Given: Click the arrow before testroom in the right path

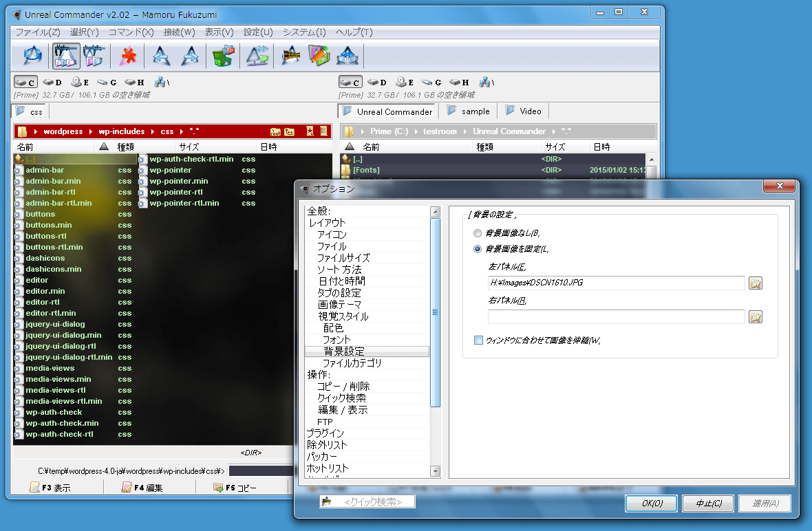Looking at the screenshot, I should pos(416,131).
